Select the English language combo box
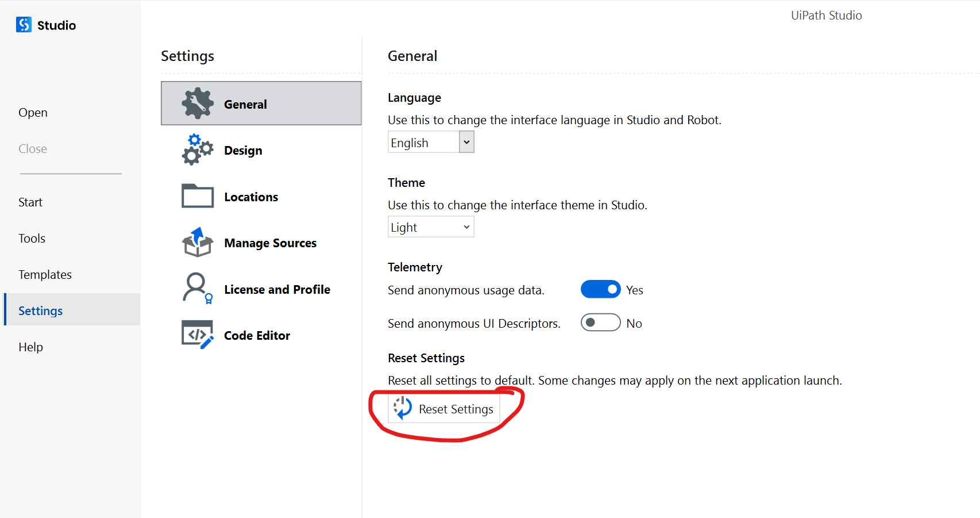Image resolution: width=980 pixels, height=518 pixels. (x=424, y=142)
